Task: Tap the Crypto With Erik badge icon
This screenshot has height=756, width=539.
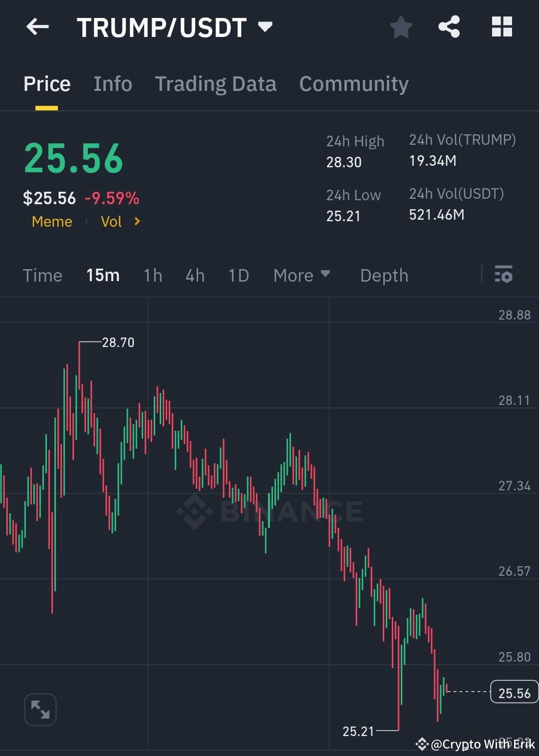Action: tap(422, 745)
